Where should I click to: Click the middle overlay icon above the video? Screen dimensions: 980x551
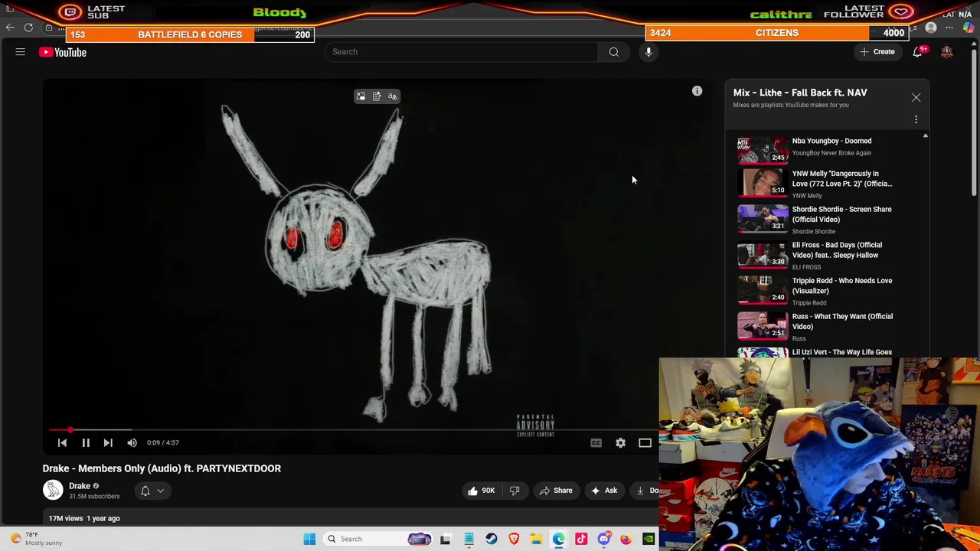377,96
